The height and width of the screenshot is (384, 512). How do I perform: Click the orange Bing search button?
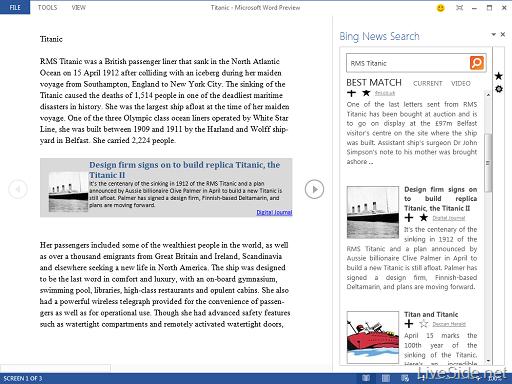tap(477, 63)
